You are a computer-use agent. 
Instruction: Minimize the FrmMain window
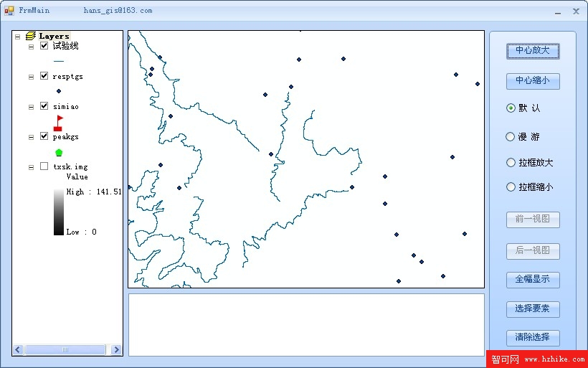558,12
